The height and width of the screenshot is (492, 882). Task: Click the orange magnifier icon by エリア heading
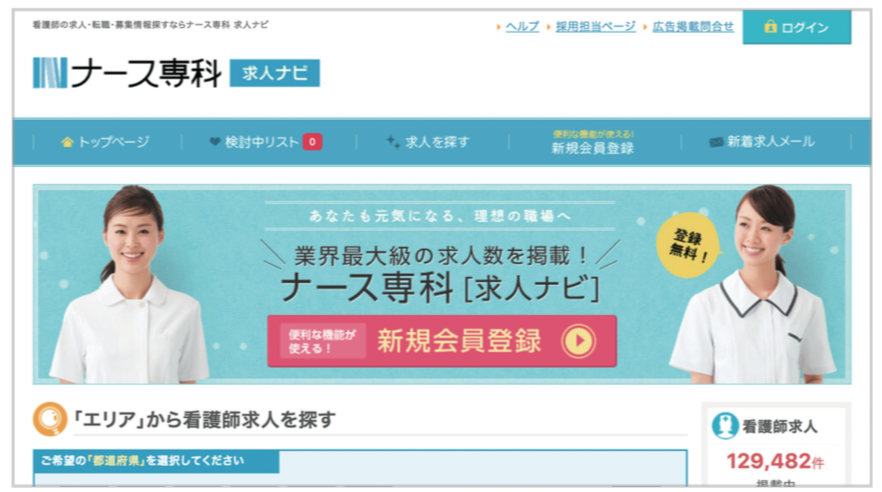coord(50,419)
